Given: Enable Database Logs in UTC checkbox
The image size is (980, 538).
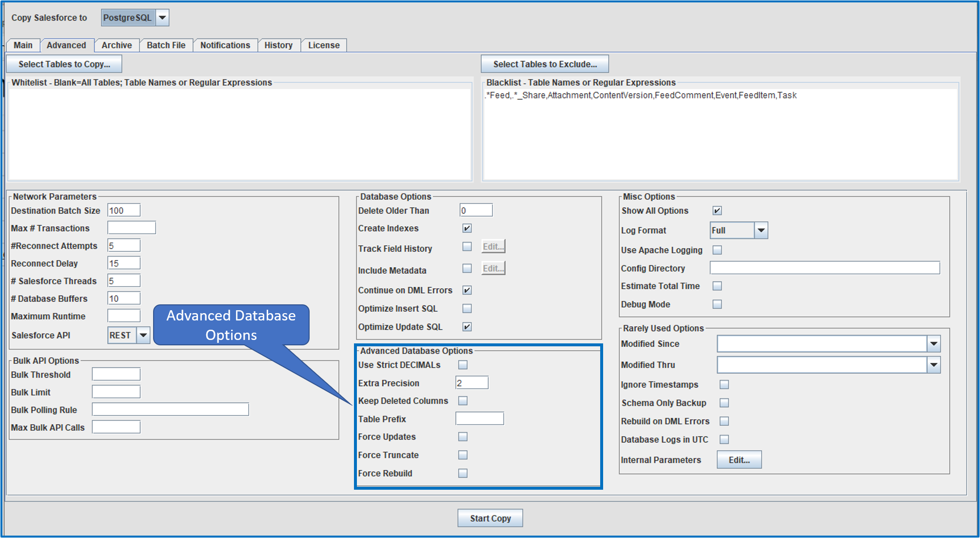Looking at the screenshot, I should [x=725, y=439].
